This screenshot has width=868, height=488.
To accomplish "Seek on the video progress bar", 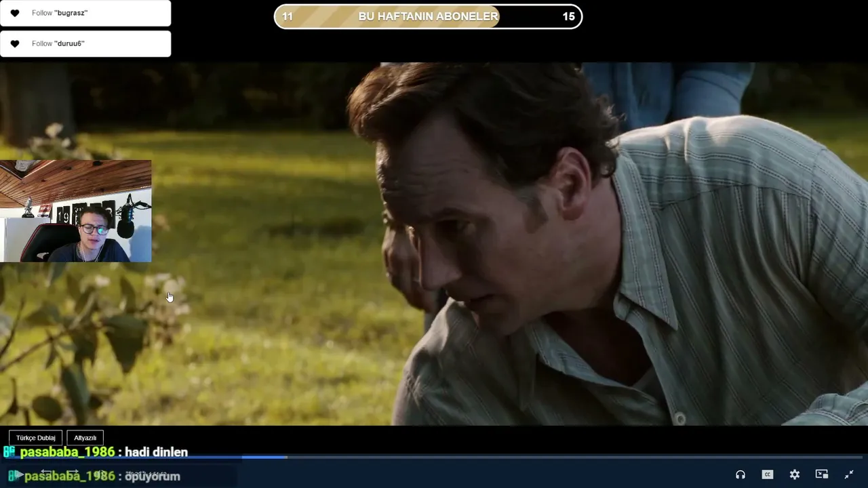I will 434,457.
